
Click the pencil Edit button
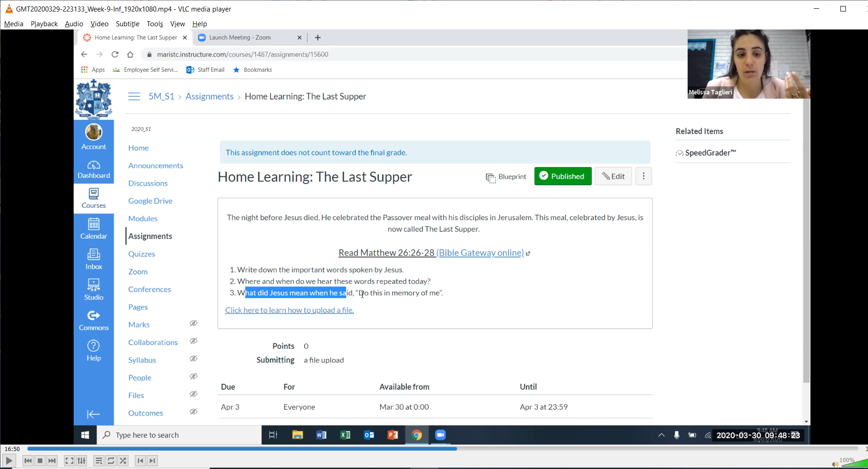[x=613, y=176]
